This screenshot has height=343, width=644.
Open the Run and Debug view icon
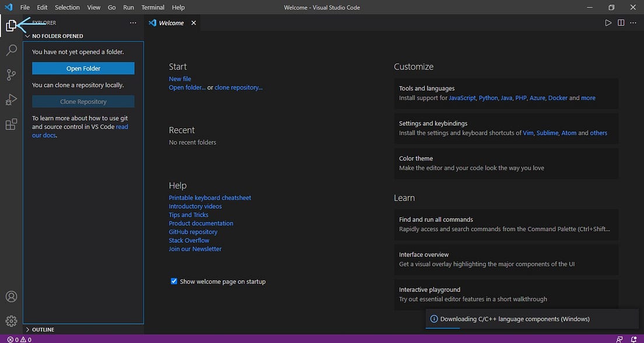click(11, 99)
